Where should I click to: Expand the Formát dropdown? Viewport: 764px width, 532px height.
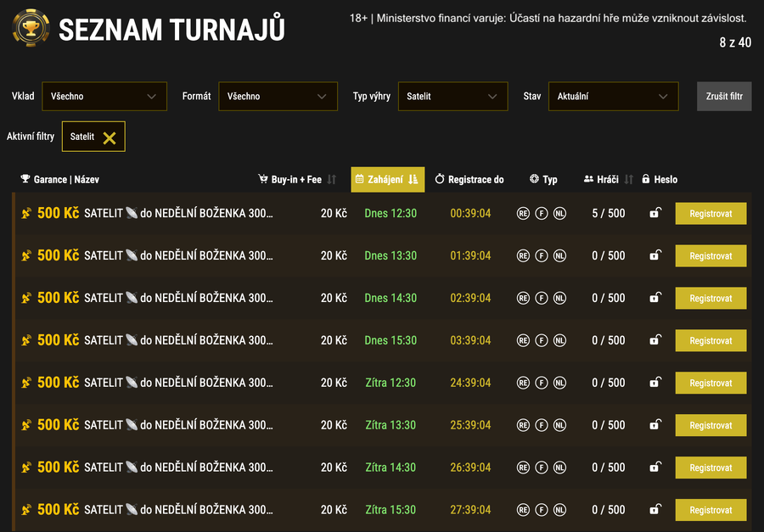pyautogui.click(x=275, y=97)
